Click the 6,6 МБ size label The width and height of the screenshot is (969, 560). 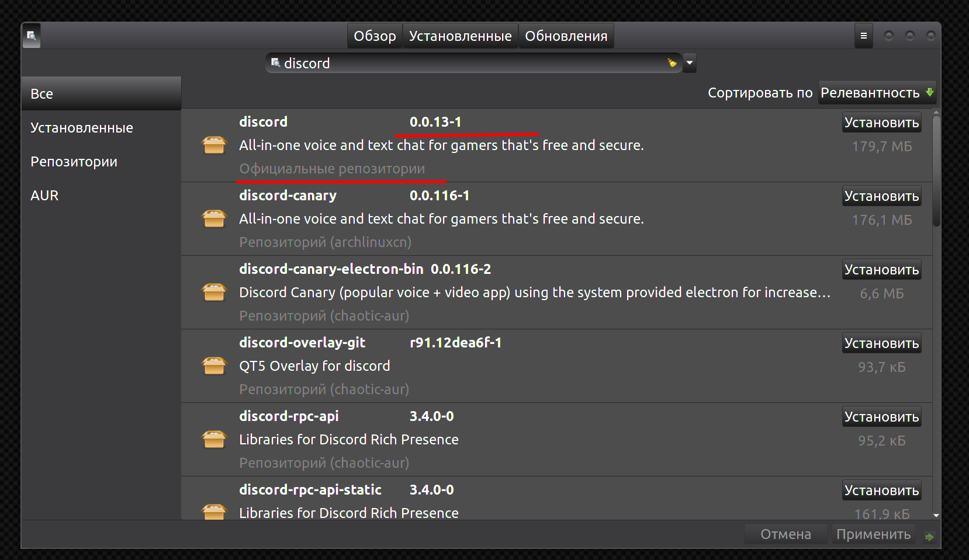882,294
